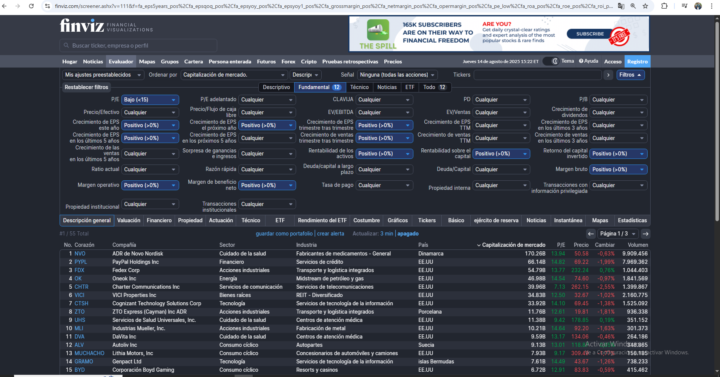Open Mis ajustes preestablecidos dropdown
The height and width of the screenshot is (377, 720).
103,75
